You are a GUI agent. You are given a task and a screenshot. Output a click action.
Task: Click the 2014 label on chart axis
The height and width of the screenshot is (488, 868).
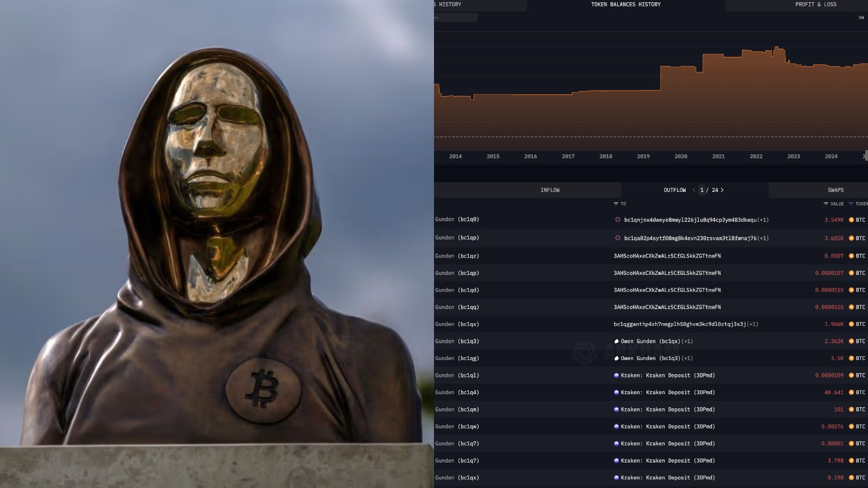[x=455, y=157]
